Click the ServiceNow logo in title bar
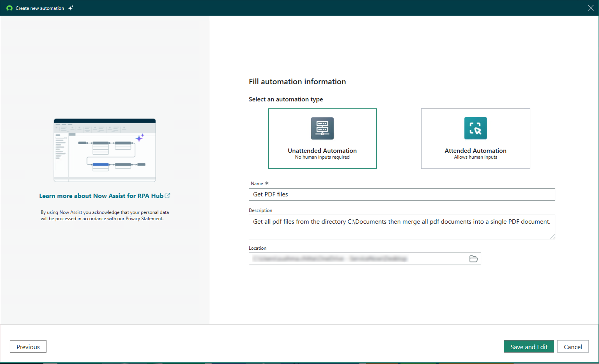 tap(10, 8)
